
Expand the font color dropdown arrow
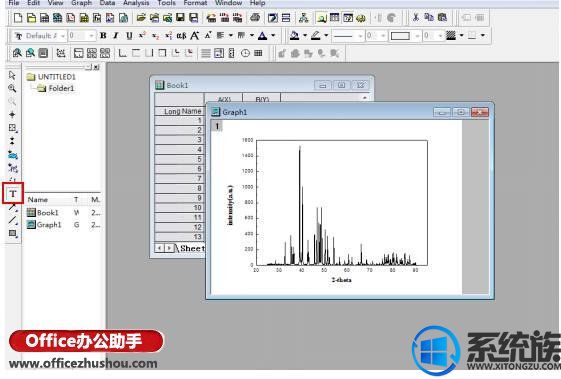[x=273, y=35]
